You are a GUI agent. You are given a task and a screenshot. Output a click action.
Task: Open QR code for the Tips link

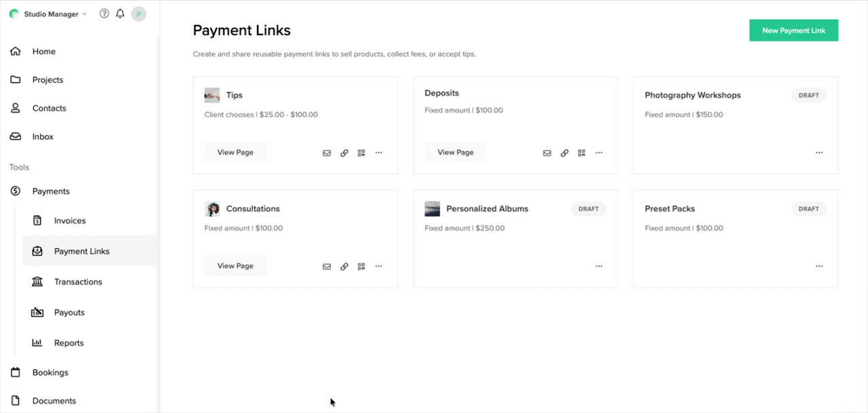[361, 153]
